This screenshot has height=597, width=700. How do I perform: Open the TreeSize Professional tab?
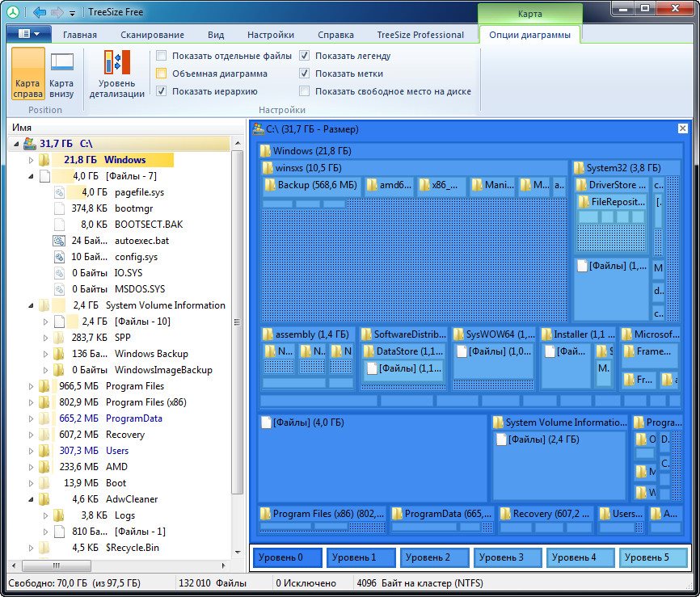click(420, 35)
